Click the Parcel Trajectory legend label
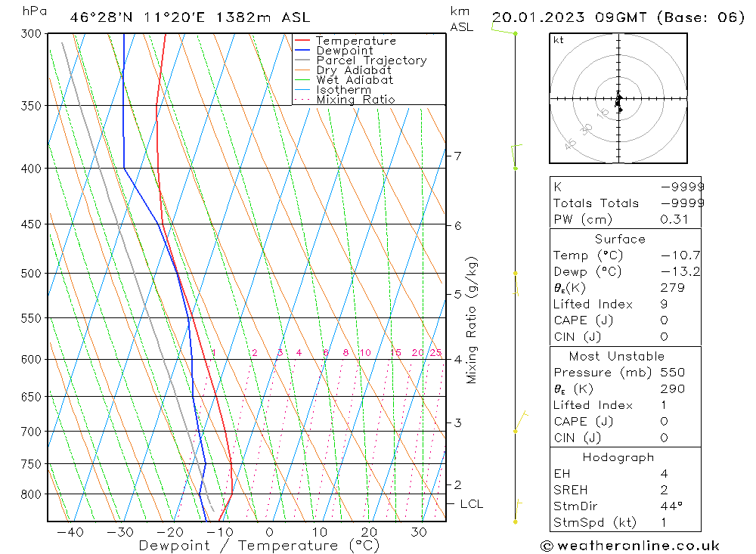 (371, 60)
